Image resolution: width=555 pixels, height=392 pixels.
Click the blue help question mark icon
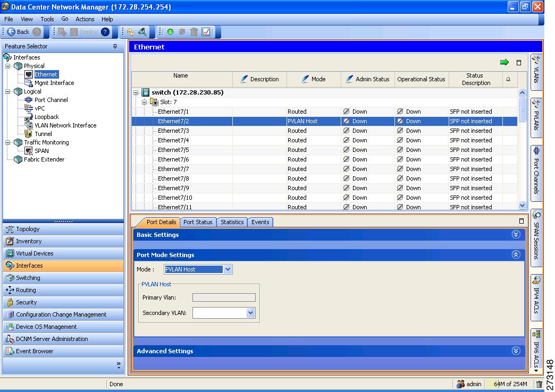(x=105, y=32)
